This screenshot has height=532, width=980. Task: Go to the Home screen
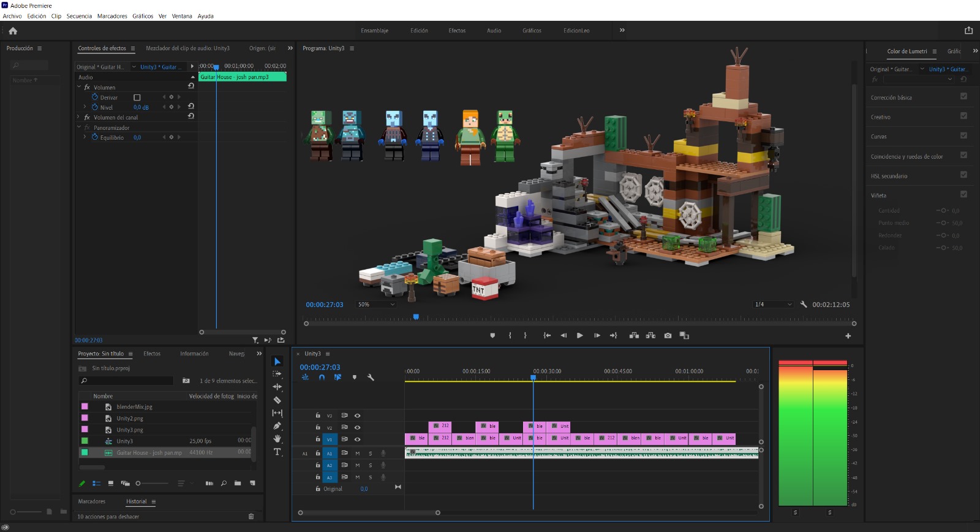point(13,31)
